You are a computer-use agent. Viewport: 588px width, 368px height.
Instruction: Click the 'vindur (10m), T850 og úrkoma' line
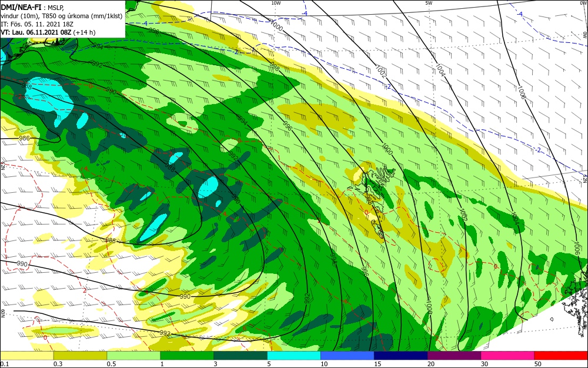62,16
